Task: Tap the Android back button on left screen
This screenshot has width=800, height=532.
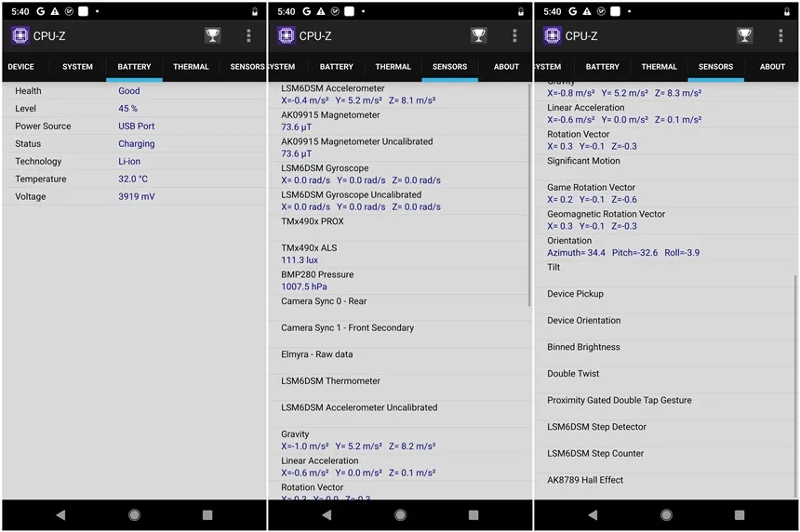Action: pyautogui.click(x=60, y=514)
